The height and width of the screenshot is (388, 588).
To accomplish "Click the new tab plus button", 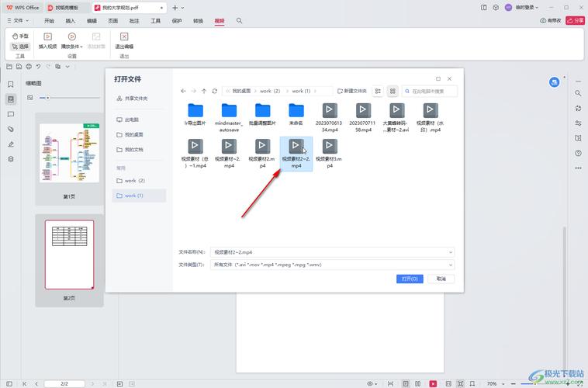I will point(175,8).
